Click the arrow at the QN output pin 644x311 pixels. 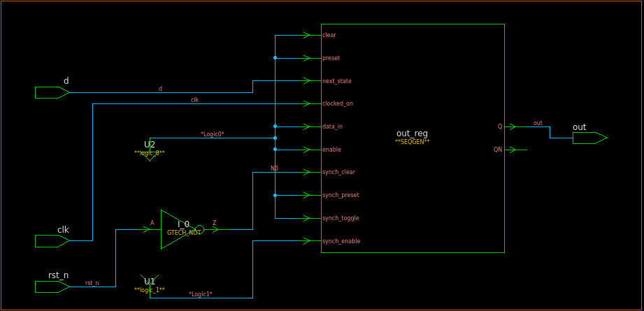coord(512,150)
